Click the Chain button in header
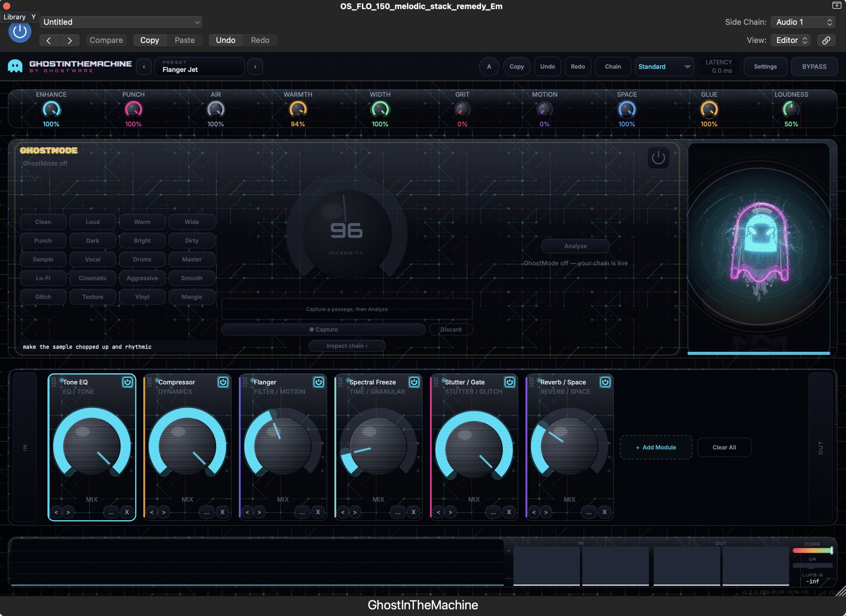This screenshot has width=846, height=616. click(x=613, y=67)
